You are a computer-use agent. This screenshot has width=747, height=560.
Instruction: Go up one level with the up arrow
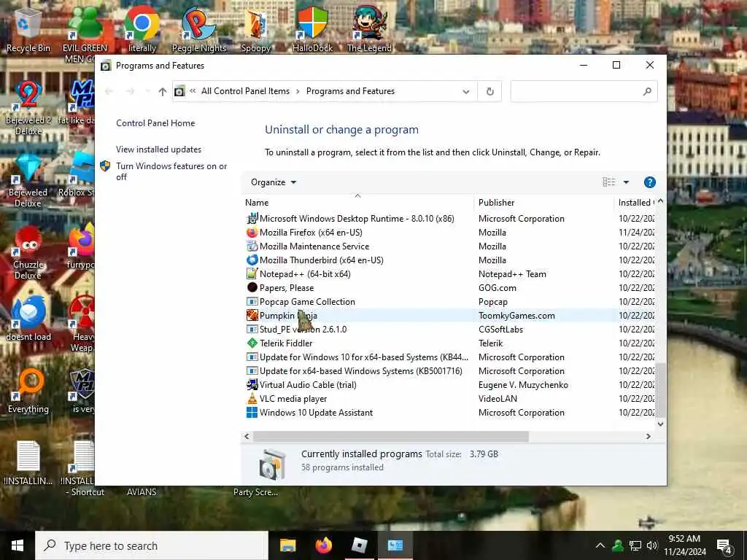coord(163,91)
